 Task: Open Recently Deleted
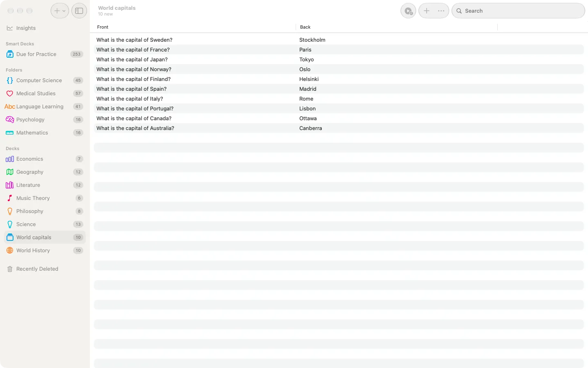pos(45,269)
